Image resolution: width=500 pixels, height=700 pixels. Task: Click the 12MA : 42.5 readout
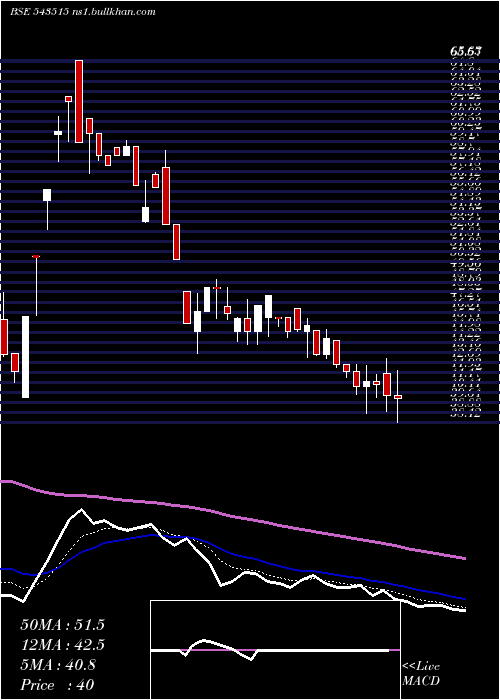62,645
